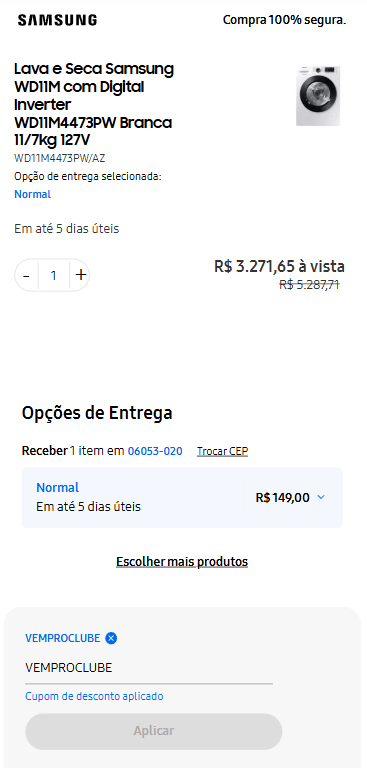Click the R$ 3.271,65 à vista price
This screenshot has width=367, height=768.
coord(279,267)
